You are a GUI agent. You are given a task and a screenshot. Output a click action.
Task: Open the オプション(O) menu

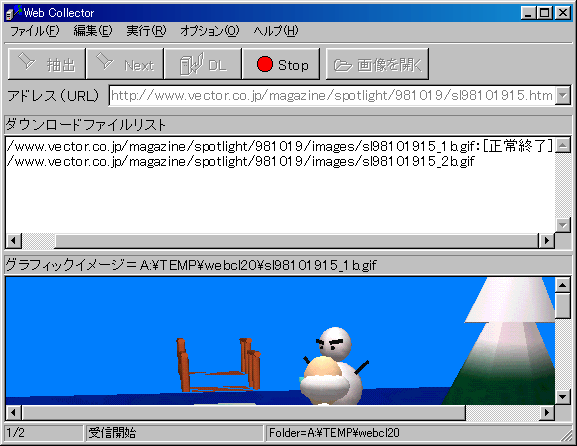pos(209,31)
